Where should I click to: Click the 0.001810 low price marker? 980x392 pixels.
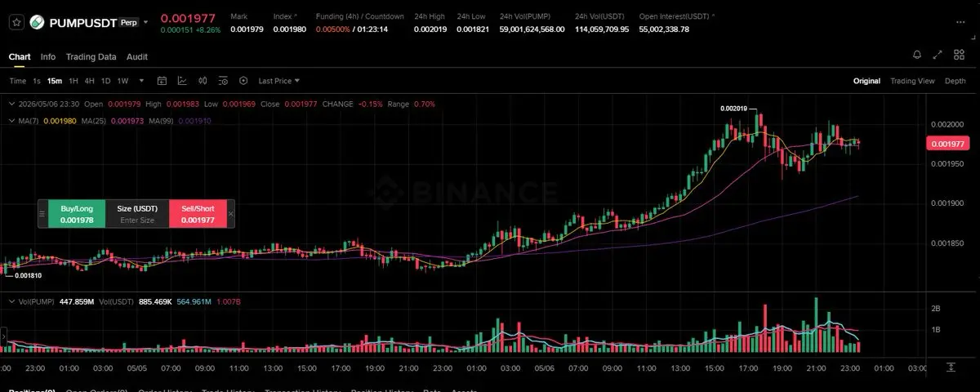(28, 276)
